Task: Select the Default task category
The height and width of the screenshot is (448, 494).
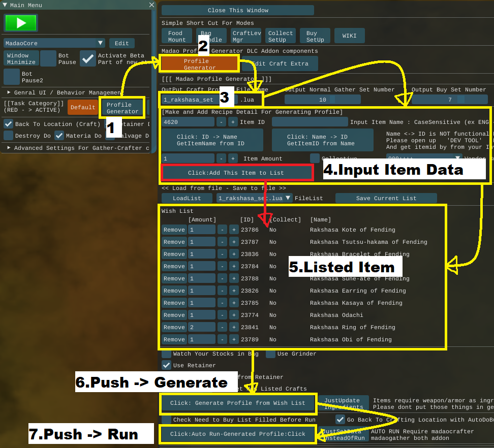Action: (x=83, y=107)
